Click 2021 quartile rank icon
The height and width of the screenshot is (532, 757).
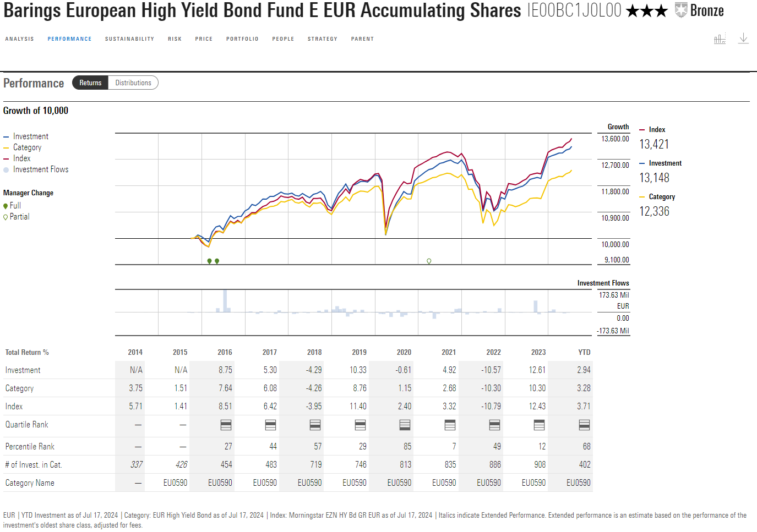pos(450,425)
